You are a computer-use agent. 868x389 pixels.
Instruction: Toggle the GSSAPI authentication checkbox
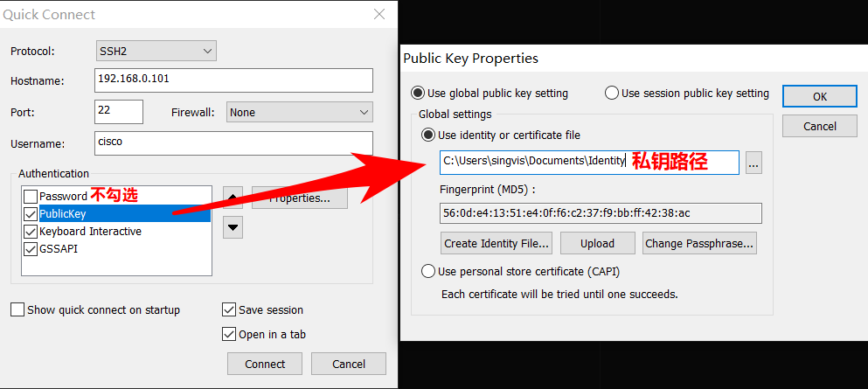point(31,249)
